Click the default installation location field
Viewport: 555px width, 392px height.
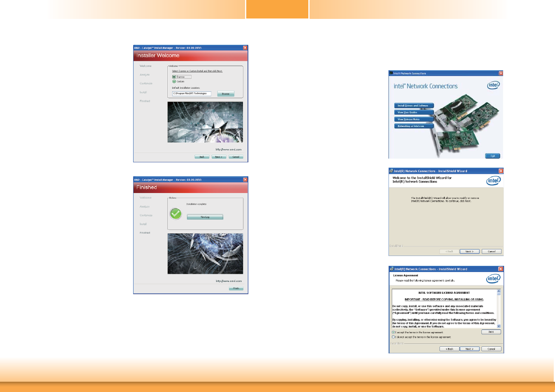click(192, 94)
